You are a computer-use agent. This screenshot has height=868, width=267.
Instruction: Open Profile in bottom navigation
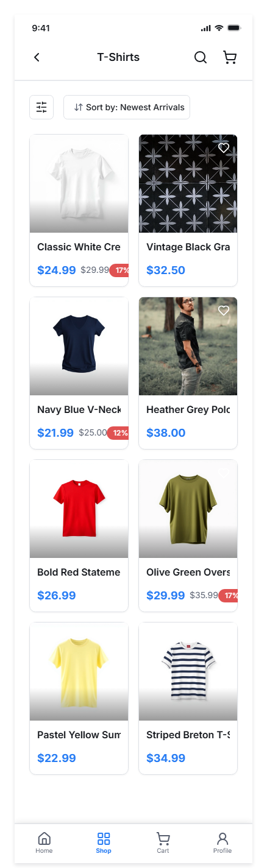(222, 843)
